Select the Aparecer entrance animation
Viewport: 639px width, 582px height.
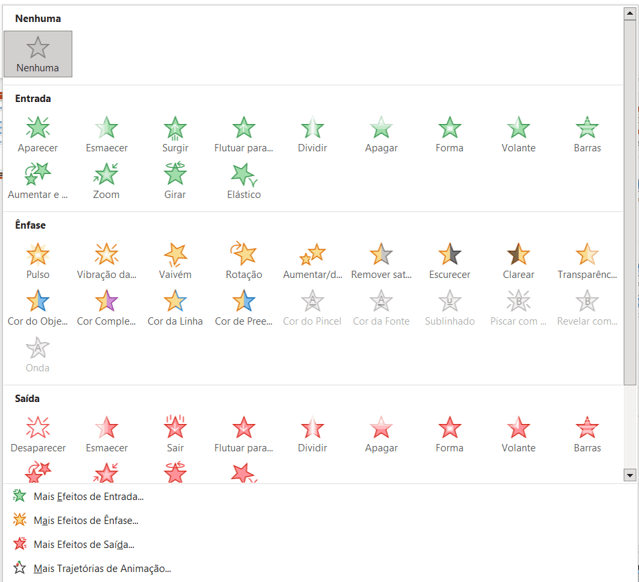37,134
